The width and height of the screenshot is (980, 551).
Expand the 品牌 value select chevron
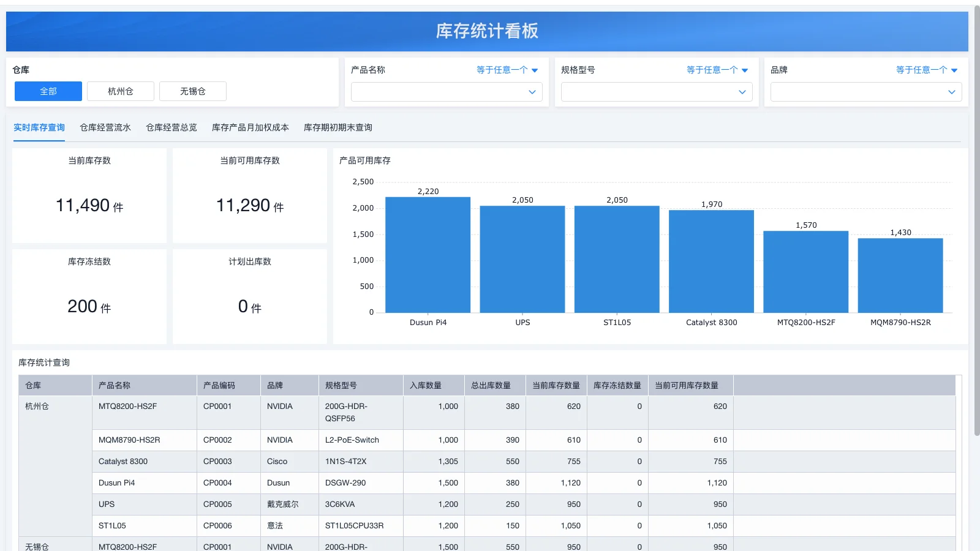[x=951, y=92]
